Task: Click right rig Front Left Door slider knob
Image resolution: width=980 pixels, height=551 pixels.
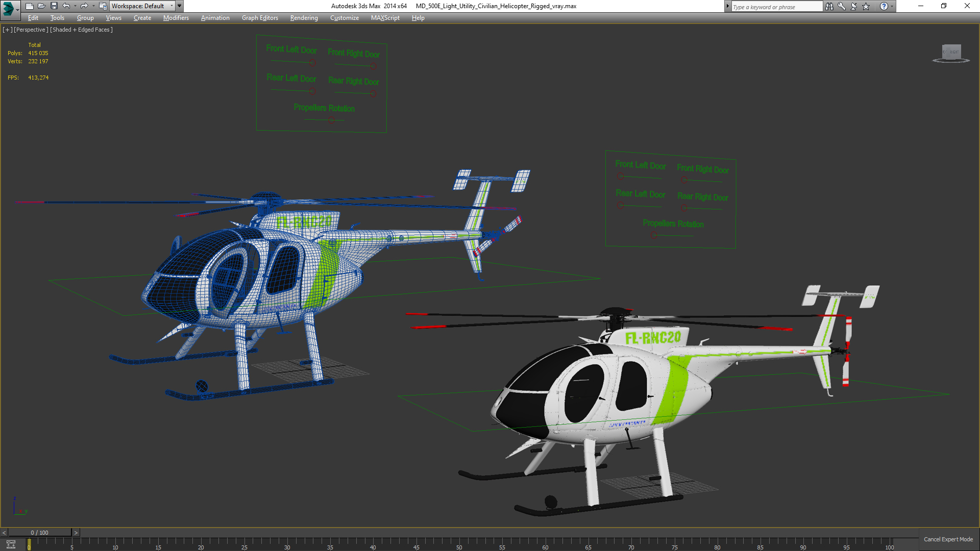Action: (620, 177)
